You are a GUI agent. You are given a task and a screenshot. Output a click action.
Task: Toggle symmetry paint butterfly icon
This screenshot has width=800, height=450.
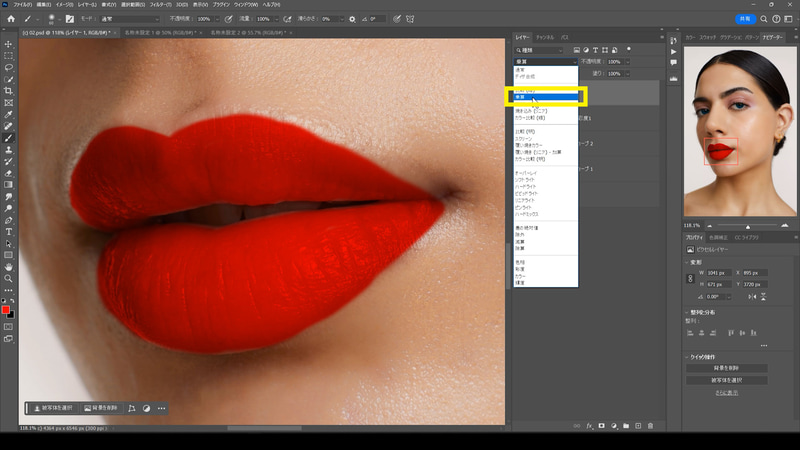411,19
